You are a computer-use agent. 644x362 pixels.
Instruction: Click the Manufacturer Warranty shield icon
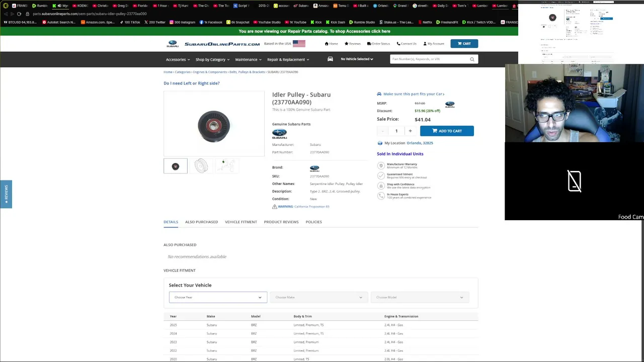pos(381,165)
